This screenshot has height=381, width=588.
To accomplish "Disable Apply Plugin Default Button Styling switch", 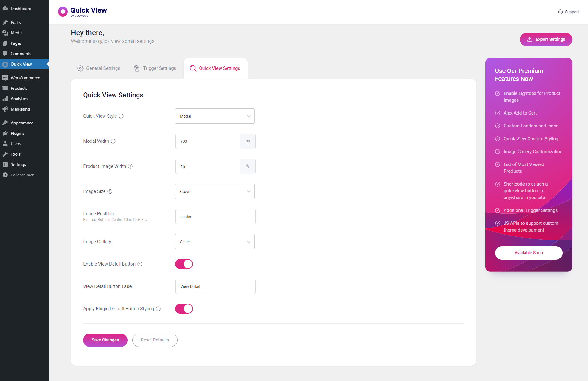I will tap(184, 309).
